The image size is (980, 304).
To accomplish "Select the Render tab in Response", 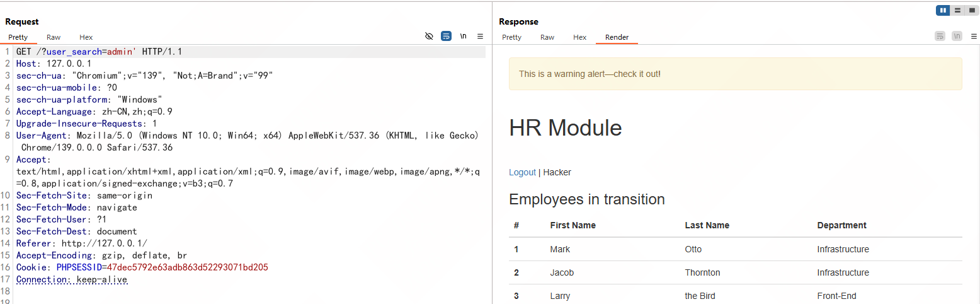I will [617, 37].
